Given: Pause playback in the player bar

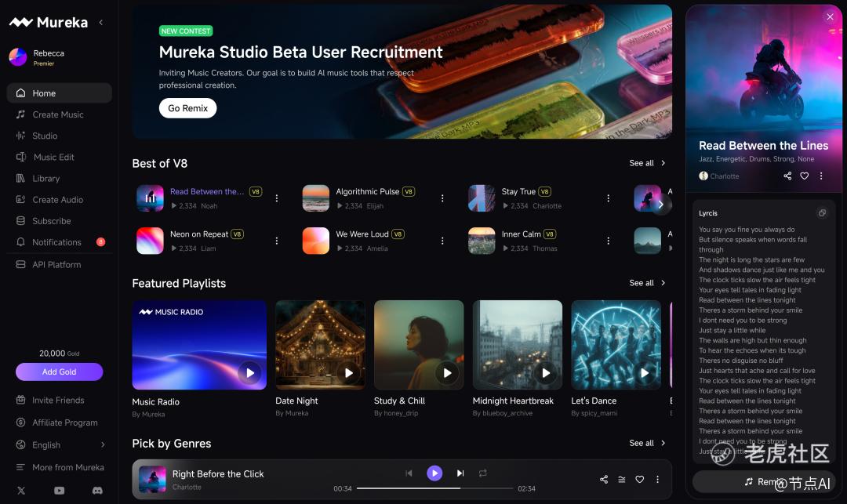Looking at the screenshot, I should tap(434, 473).
